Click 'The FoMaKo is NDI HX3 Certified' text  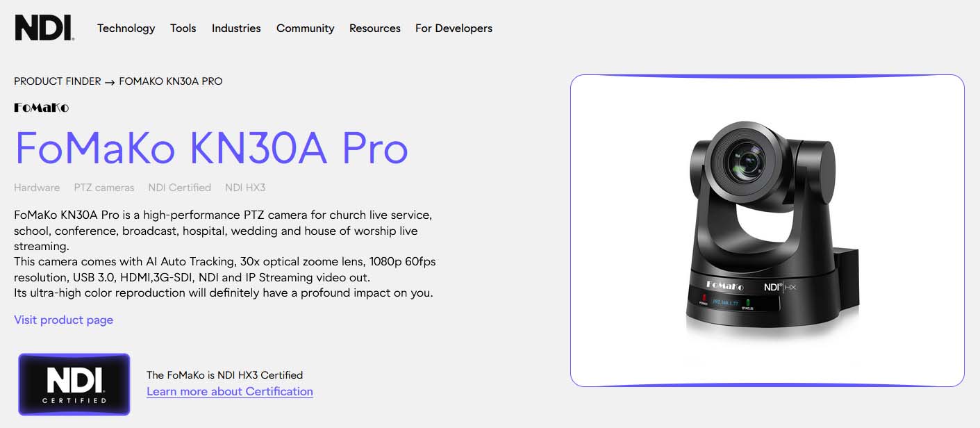tap(224, 375)
